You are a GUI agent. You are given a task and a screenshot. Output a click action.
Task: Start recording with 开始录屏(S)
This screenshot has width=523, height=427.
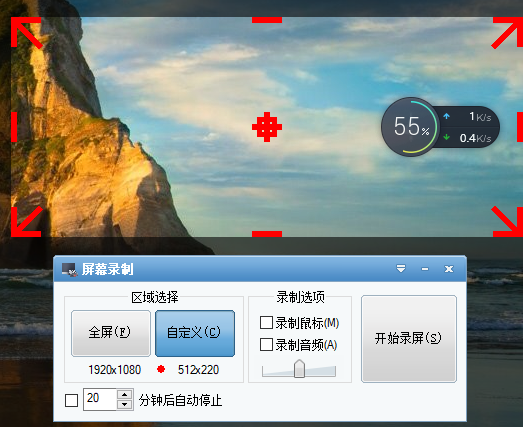pyautogui.click(x=409, y=339)
